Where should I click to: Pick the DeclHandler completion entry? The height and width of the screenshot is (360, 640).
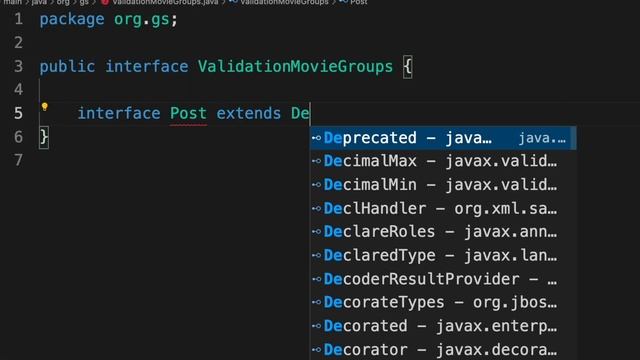tap(443, 209)
